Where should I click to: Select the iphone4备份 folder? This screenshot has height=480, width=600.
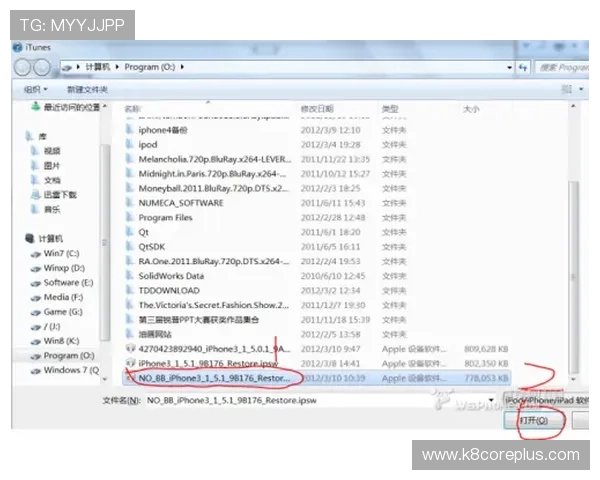[164, 129]
